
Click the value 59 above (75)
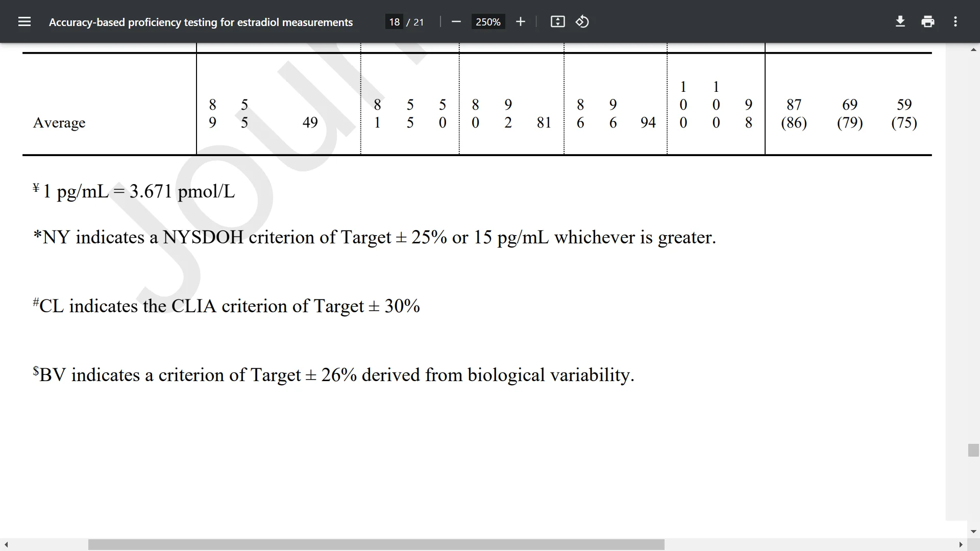(904, 105)
